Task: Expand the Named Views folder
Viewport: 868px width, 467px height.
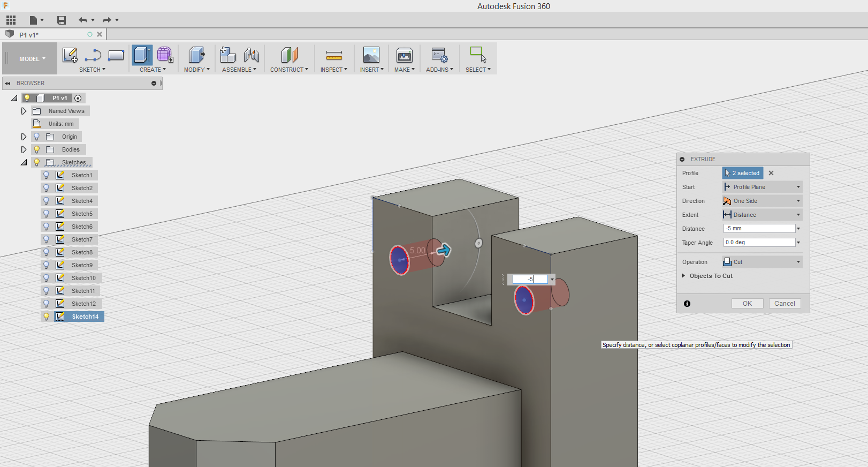Action: (x=24, y=111)
